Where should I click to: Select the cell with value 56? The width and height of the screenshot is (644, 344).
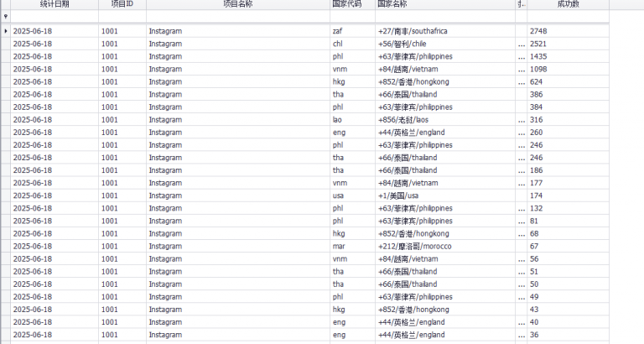(569, 259)
